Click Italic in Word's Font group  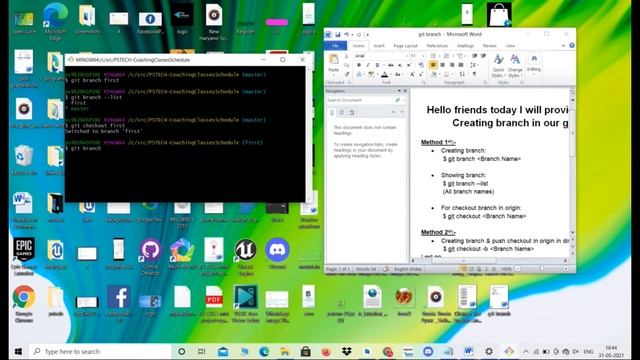click(x=368, y=65)
